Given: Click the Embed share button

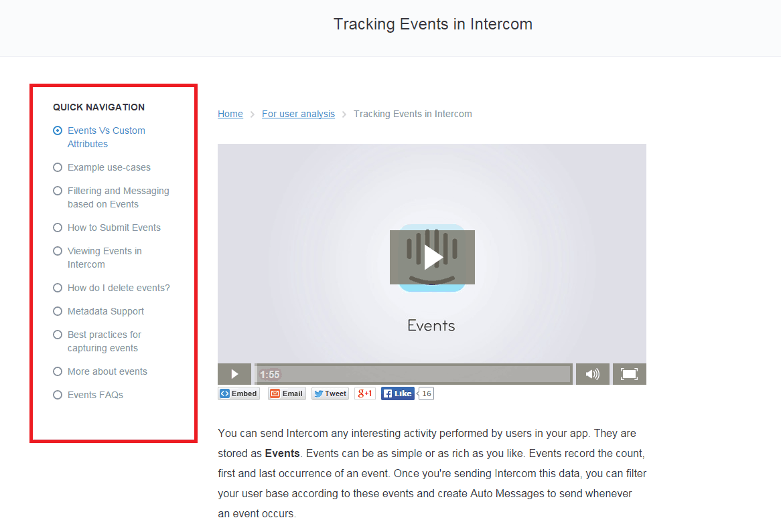Looking at the screenshot, I should coord(238,393).
